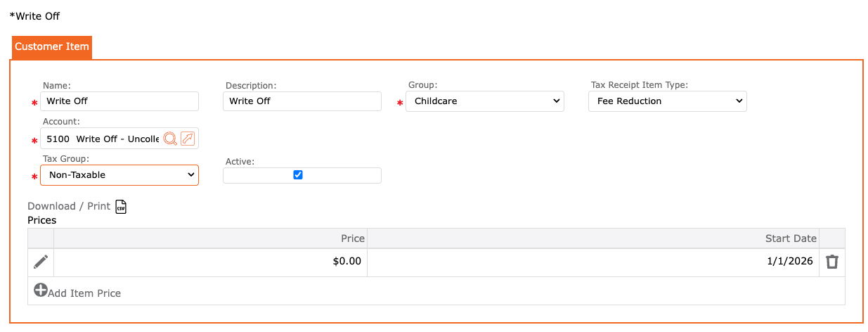Select the Account field with 5100 Write Off
Viewport: 868px width, 332px height.
tap(102, 139)
